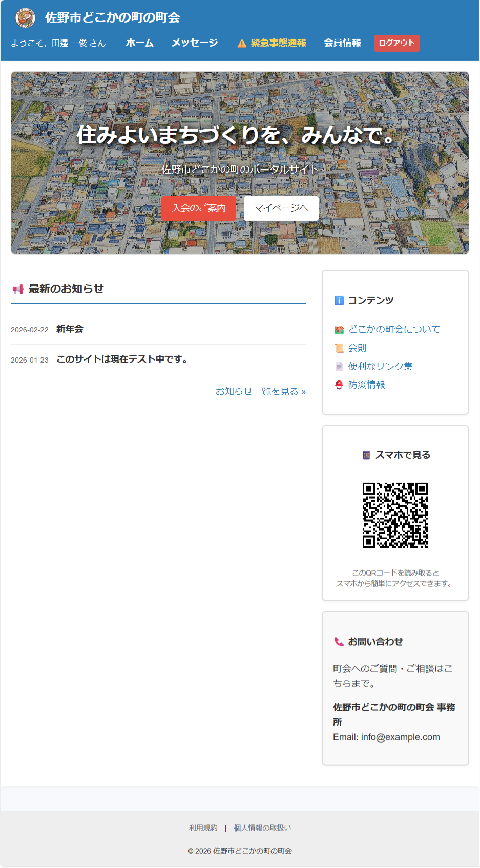Click the town association logo emblem

tap(25, 17)
